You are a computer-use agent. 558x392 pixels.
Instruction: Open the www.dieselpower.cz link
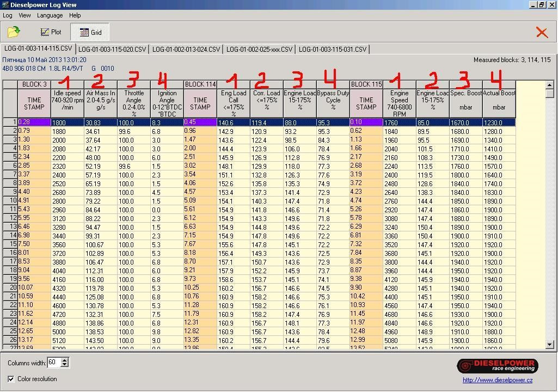coord(497,380)
